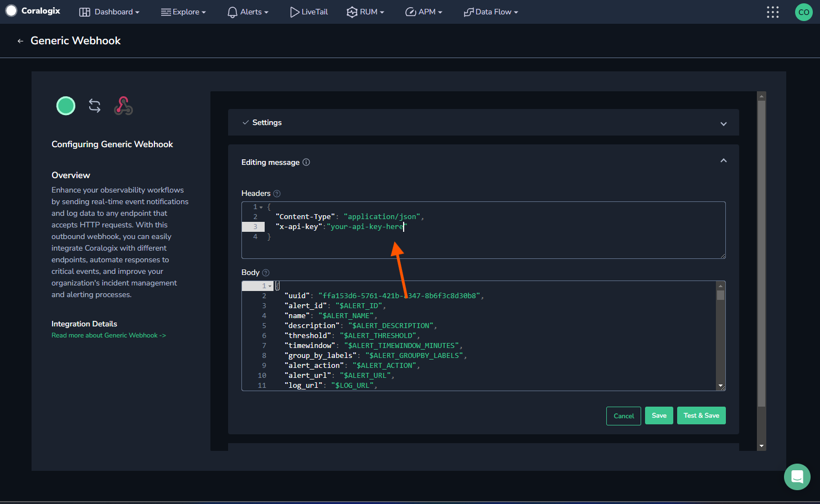Click the Headers editor resize handle
820x504 pixels.
[723, 256]
